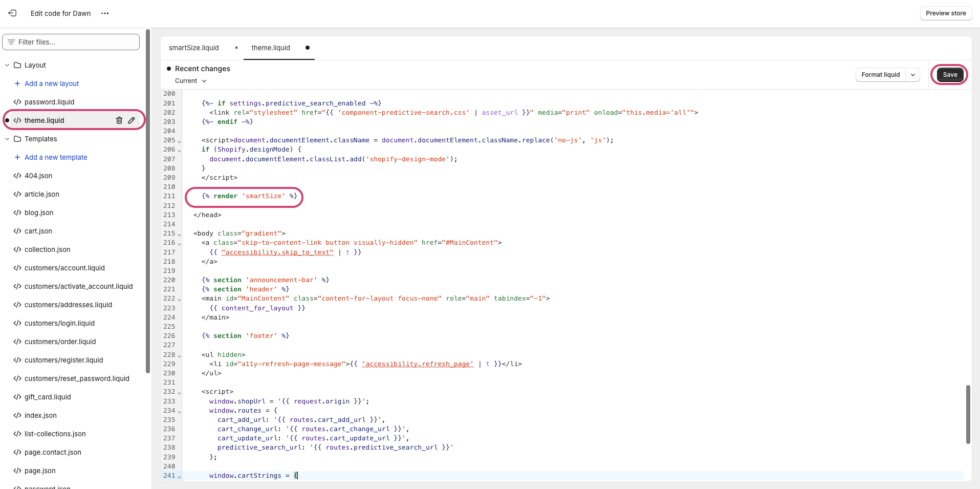Switch to smartSize.liquid tab

(194, 48)
